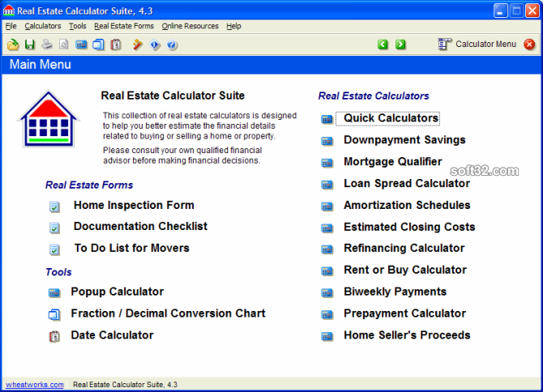Open Documentation Checklist form
The width and height of the screenshot is (543, 392).
coord(140,226)
